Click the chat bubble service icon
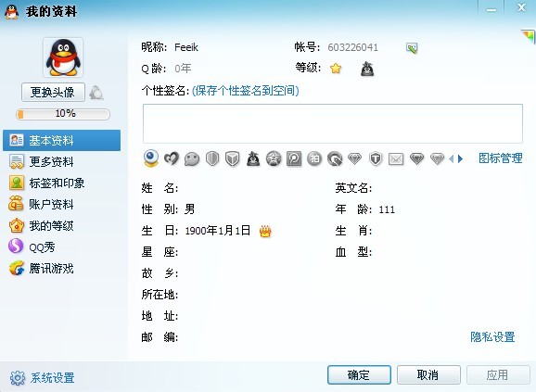The width and height of the screenshot is (536, 392). [192, 158]
